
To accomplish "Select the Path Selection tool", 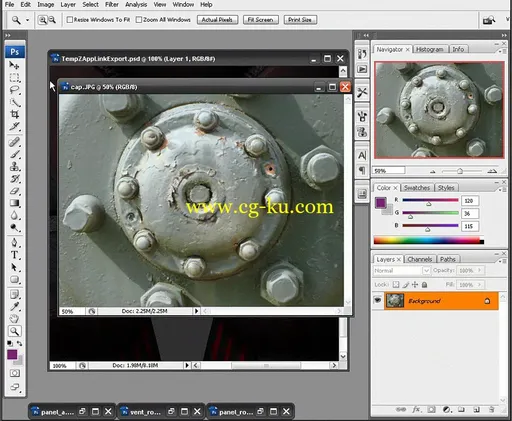I will 14,267.
